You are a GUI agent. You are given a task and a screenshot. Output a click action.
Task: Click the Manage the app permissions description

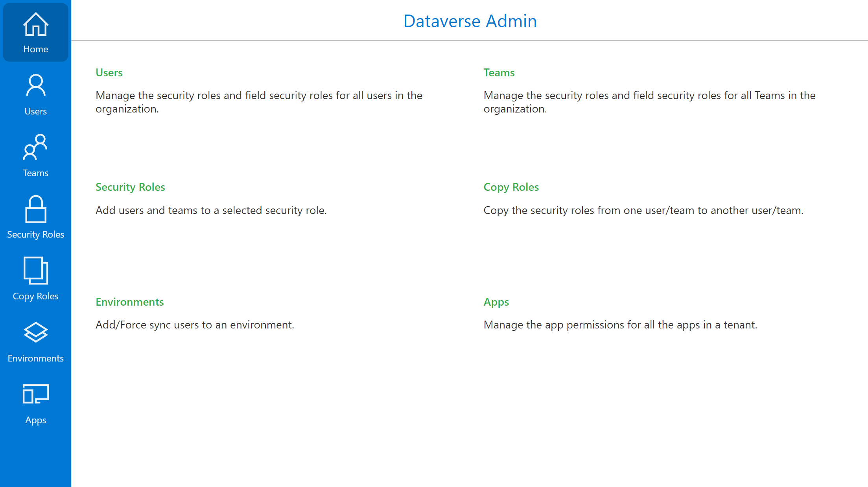620,325
